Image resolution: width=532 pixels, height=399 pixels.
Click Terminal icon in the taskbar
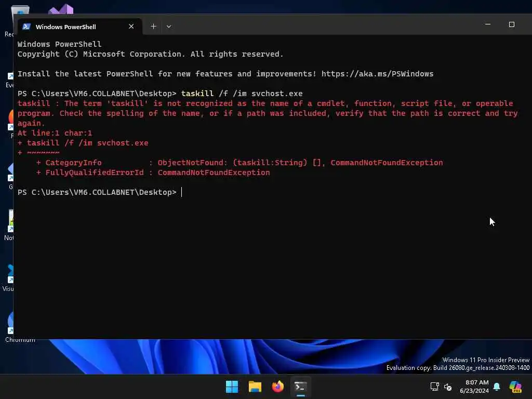(301, 387)
